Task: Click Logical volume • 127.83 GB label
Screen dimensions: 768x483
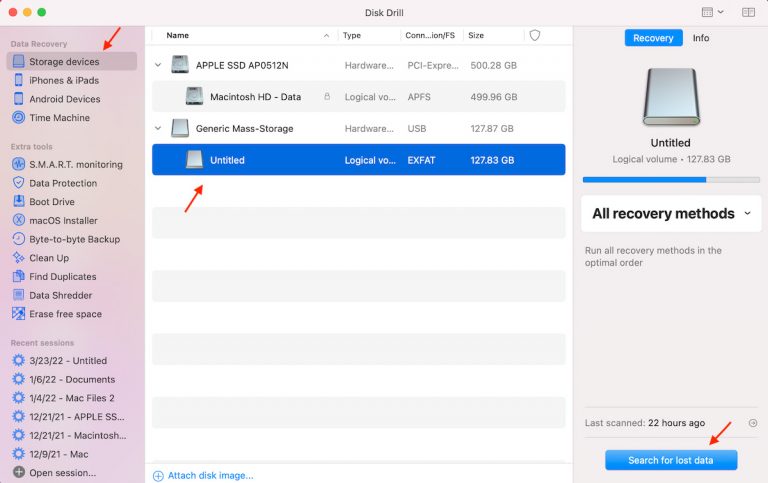Action: pos(671,159)
